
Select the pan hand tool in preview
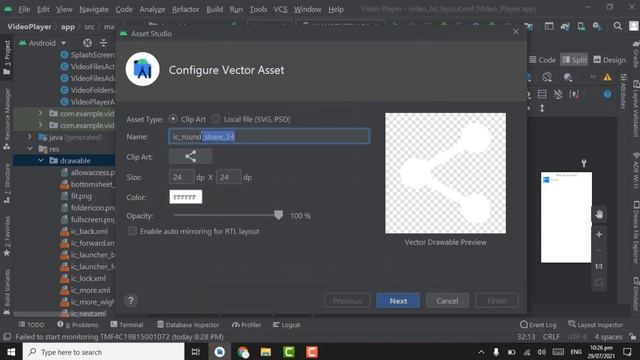[599, 214]
